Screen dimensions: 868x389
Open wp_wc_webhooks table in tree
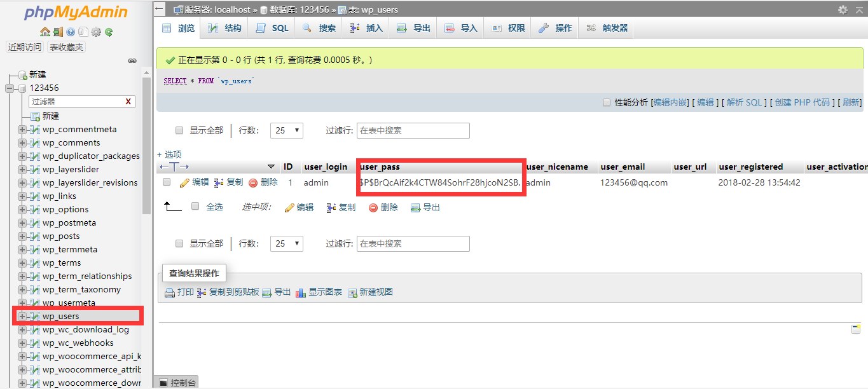pyautogui.click(x=78, y=343)
